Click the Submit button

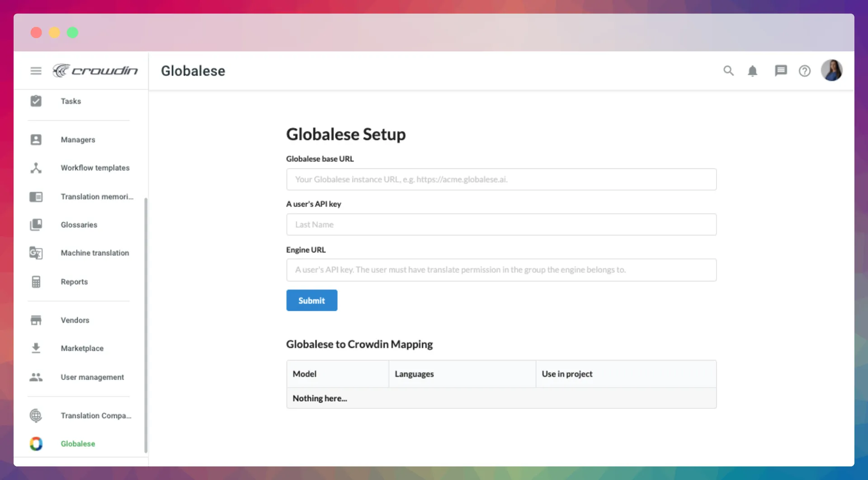point(311,300)
